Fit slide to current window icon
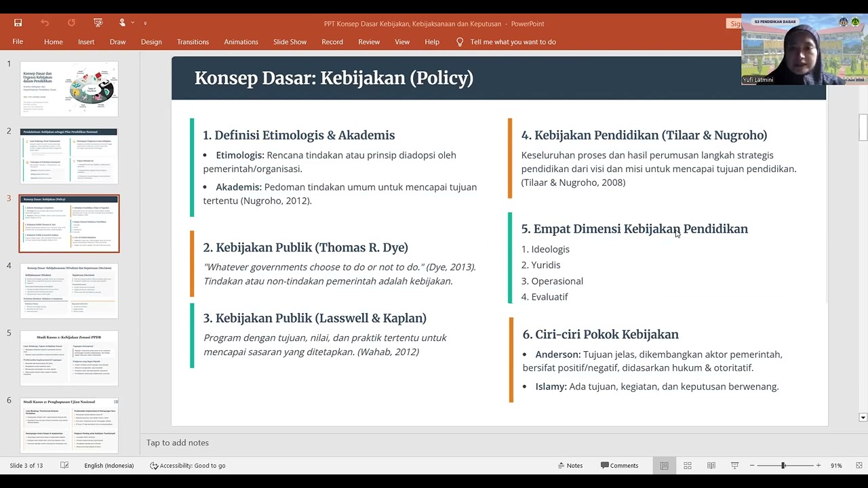 [859, 466]
